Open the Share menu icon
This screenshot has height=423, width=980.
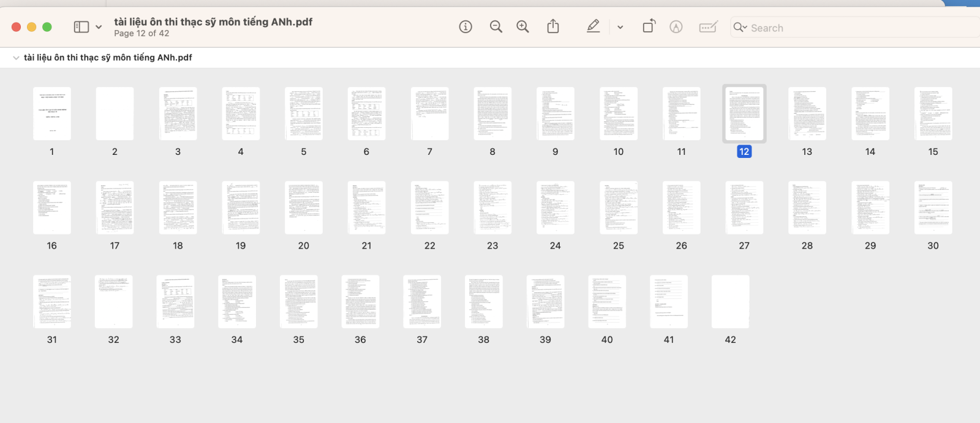pyautogui.click(x=553, y=27)
